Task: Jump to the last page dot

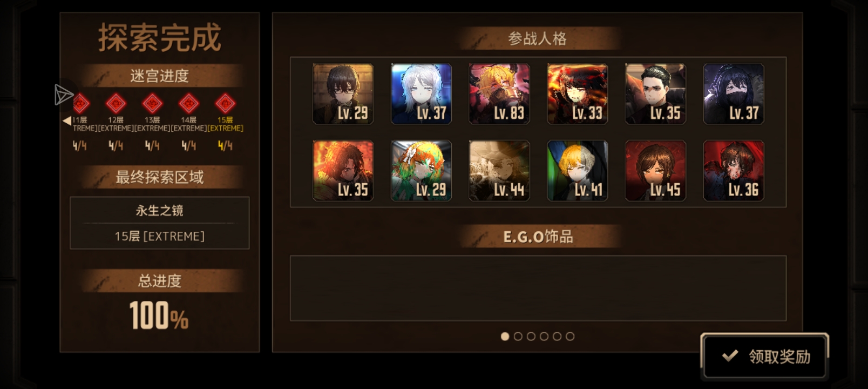Action: [x=570, y=336]
